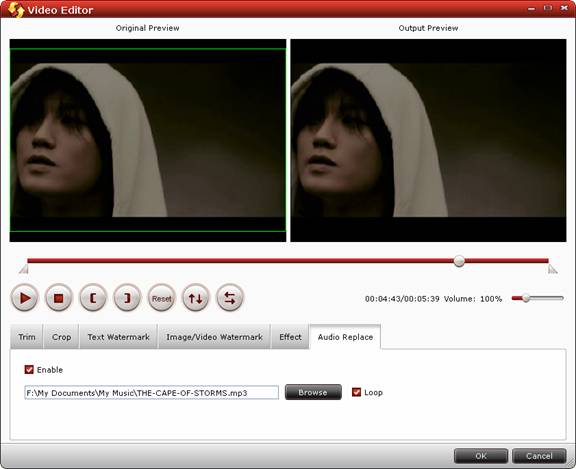This screenshot has width=576, height=469.
Task: Click Browse to choose audio file
Action: click(313, 392)
